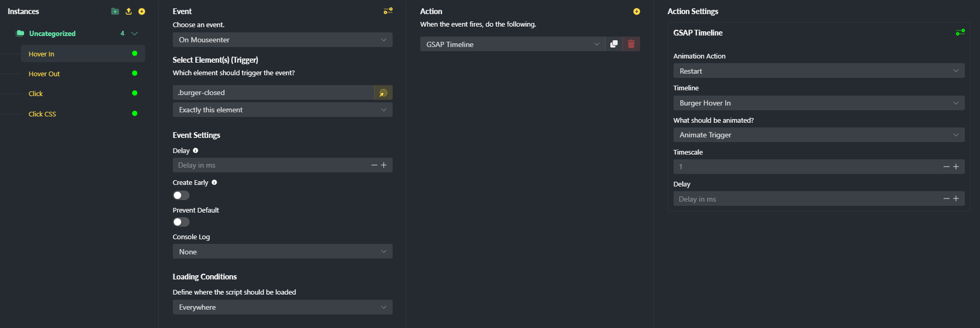Screen dimensions: 980x328
Task: Click the green GSAP Timeline settings icon
Action: (x=960, y=32)
